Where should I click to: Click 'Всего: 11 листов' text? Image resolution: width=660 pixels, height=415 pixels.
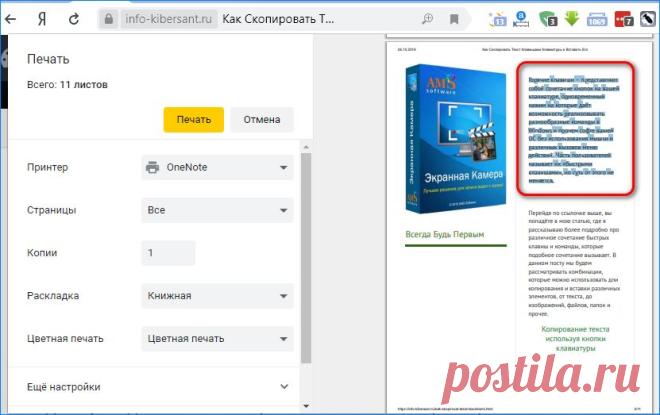point(67,85)
